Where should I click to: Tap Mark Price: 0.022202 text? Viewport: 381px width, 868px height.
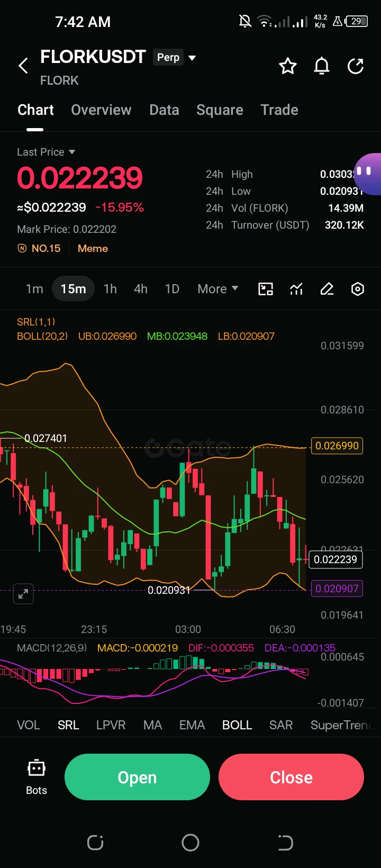67,229
